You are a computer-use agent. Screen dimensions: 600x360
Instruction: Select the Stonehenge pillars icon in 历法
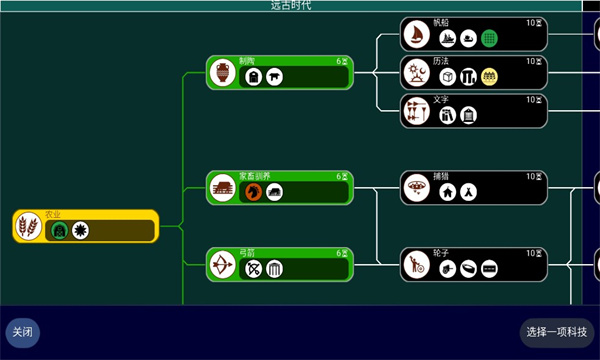[x=468, y=77]
